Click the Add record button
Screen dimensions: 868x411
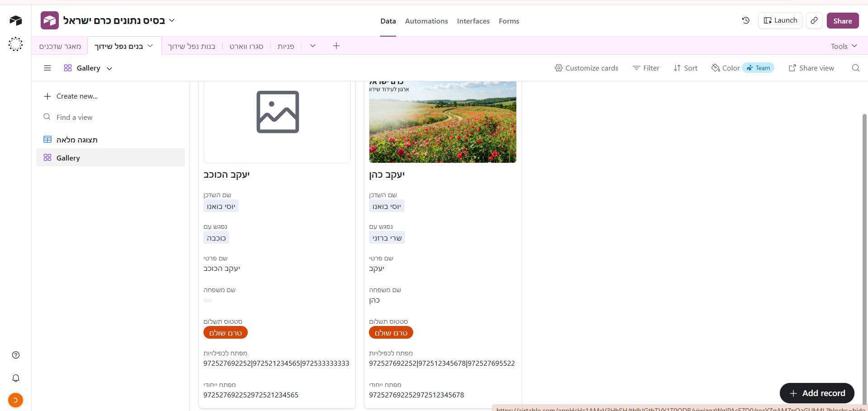point(817,393)
